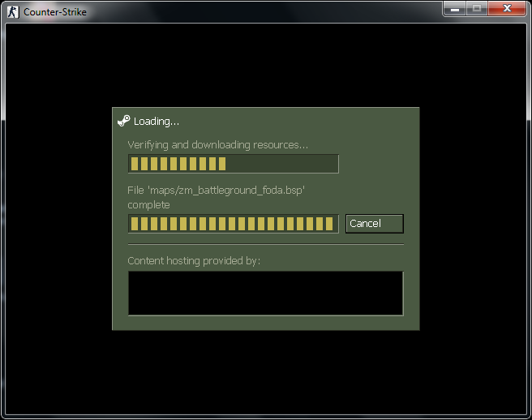Click the Counter-Strike window title text
This screenshot has height=420, width=532.
55,12
